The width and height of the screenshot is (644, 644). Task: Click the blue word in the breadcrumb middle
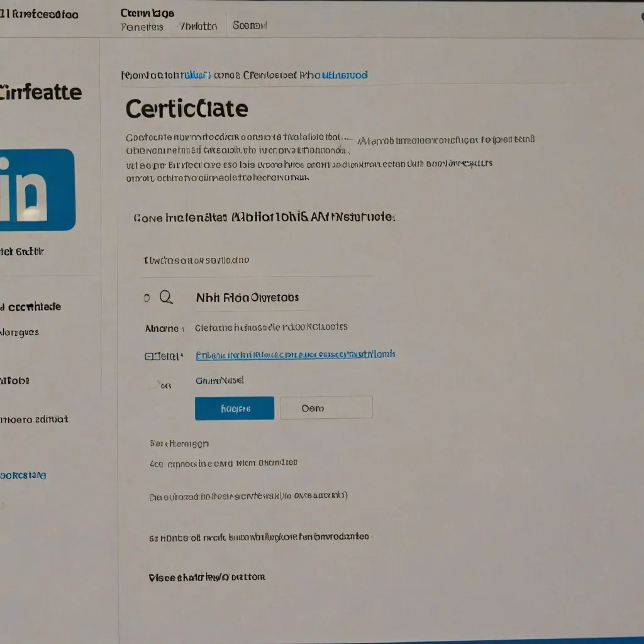coord(196,75)
